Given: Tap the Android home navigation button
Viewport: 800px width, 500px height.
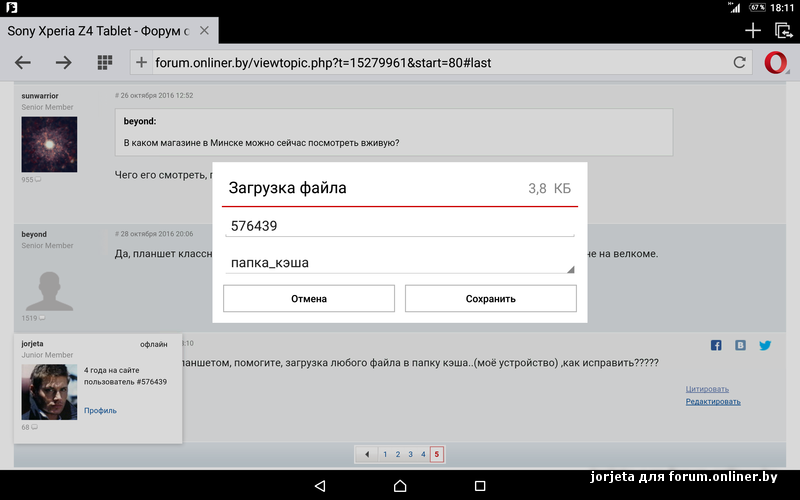Looking at the screenshot, I should coord(400,486).
